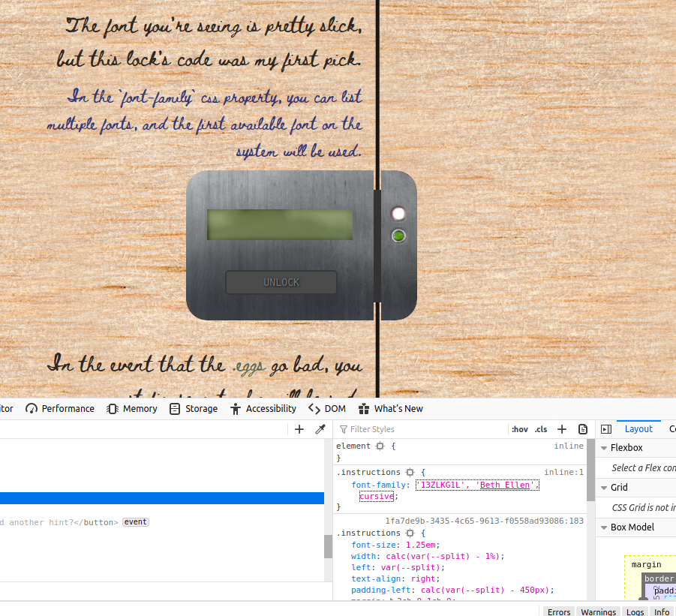
Task: Click the .eggs word in the poem
Action: pyautogui.click(x=249, y=367)
